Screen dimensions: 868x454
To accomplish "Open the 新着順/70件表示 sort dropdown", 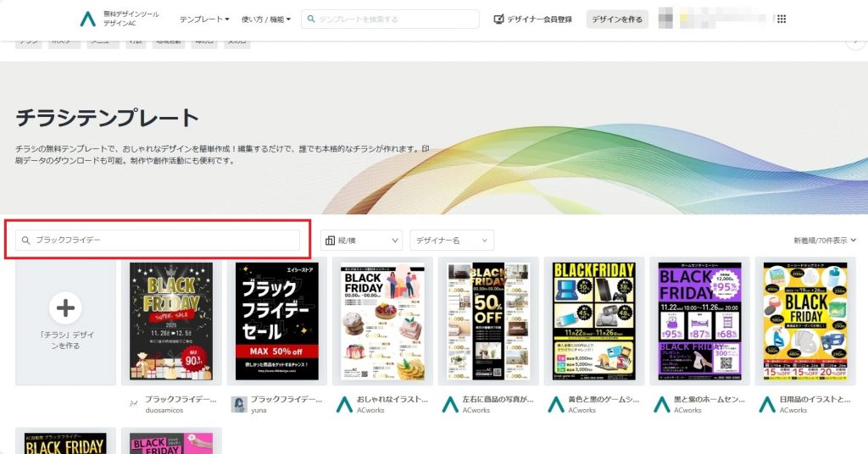I will pos(825,241).
